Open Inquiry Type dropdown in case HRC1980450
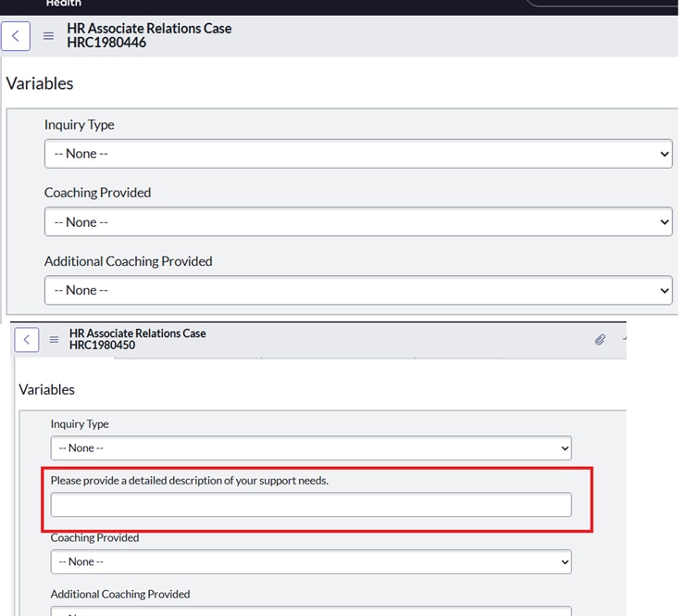Image resolution: width=686 pixels, height=616 pixels. 310,448
